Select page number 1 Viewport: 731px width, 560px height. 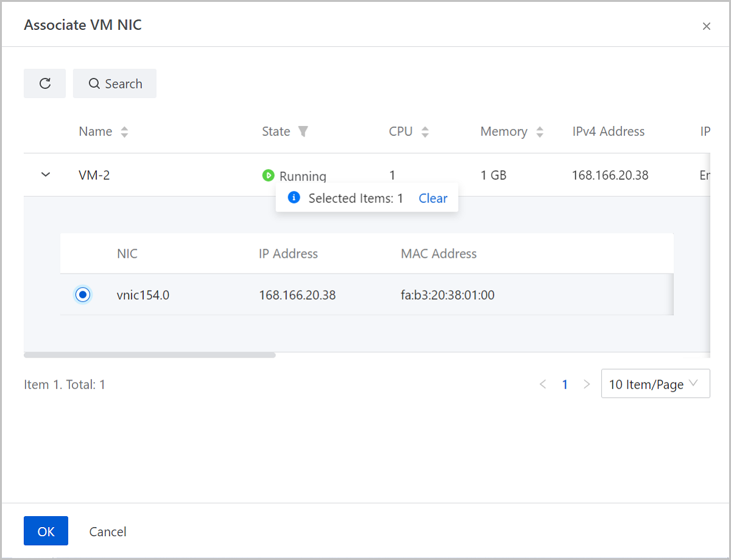tap(565, 385)
